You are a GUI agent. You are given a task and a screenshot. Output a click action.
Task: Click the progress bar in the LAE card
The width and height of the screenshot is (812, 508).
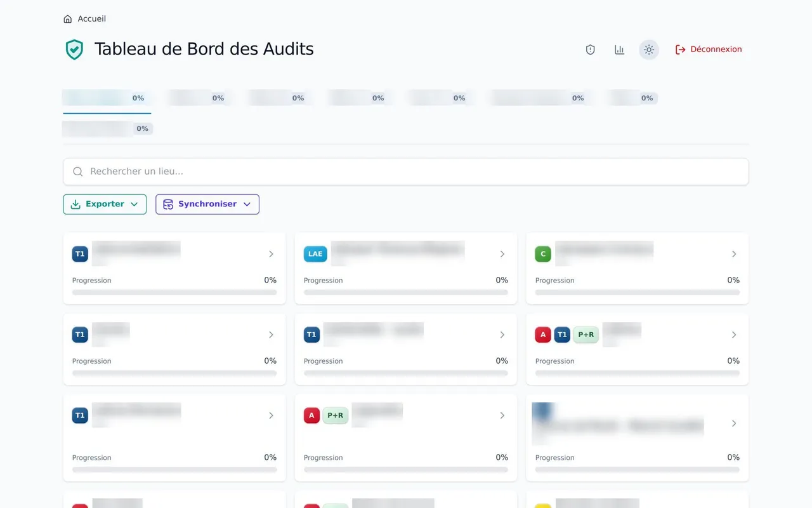(406, 293)
